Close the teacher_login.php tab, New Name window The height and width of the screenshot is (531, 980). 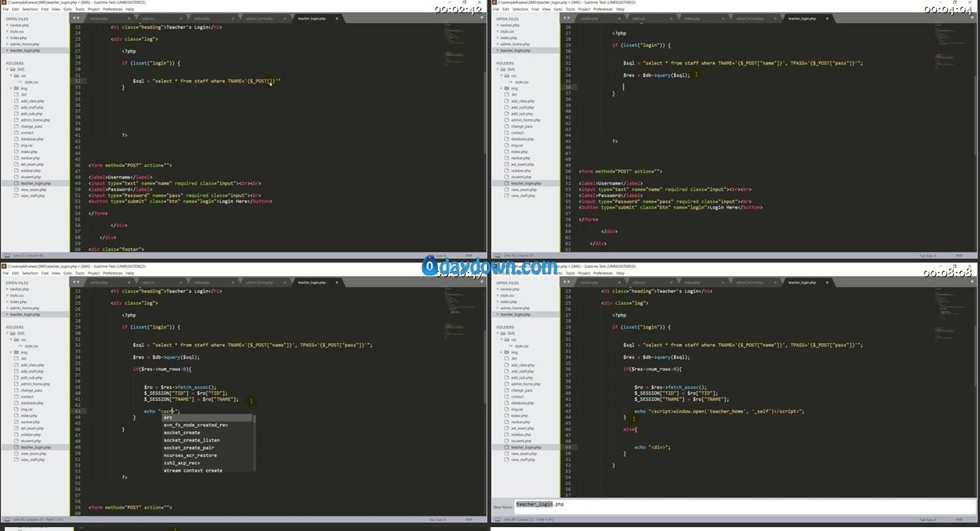[827, 282]
